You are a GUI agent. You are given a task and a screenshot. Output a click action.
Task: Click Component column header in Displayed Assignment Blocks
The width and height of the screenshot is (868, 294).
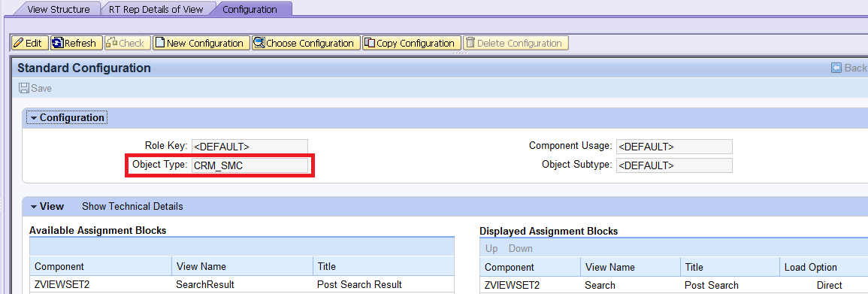[530, 267]
